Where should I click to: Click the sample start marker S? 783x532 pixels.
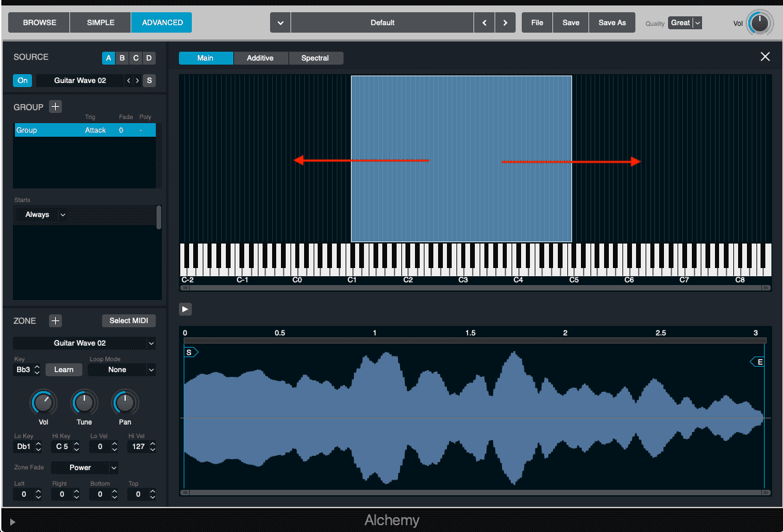pos(190,352)
